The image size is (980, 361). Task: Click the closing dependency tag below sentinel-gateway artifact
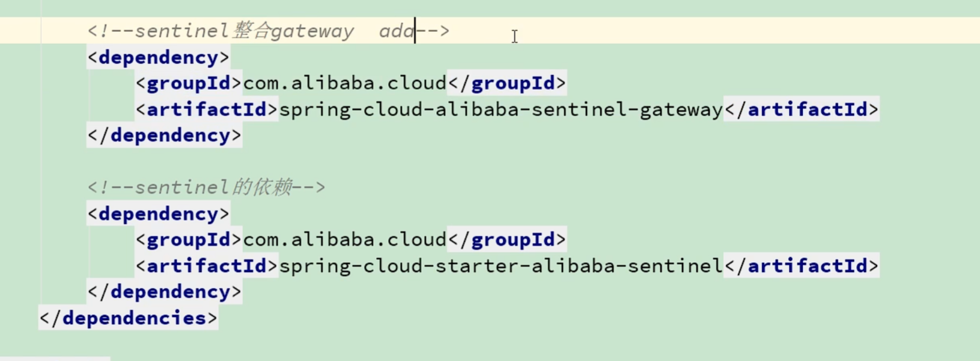coord(164,135)
